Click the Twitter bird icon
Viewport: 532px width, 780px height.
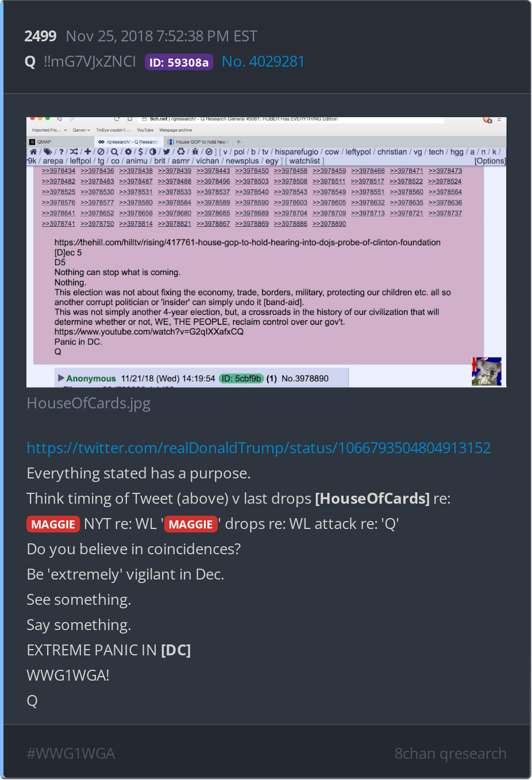167,152
